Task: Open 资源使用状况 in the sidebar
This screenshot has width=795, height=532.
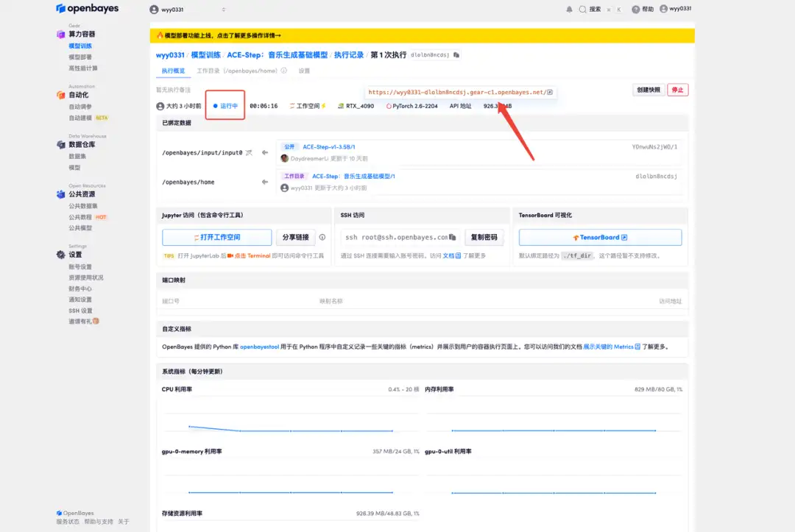Action: (x=85, y=277)
